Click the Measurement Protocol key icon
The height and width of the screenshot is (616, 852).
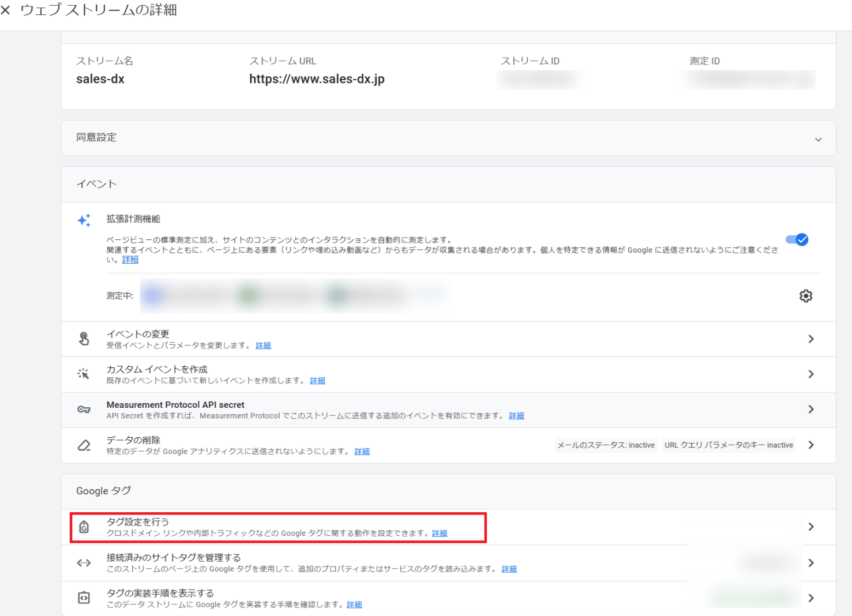pyautogui.click(x=84, y=410)
